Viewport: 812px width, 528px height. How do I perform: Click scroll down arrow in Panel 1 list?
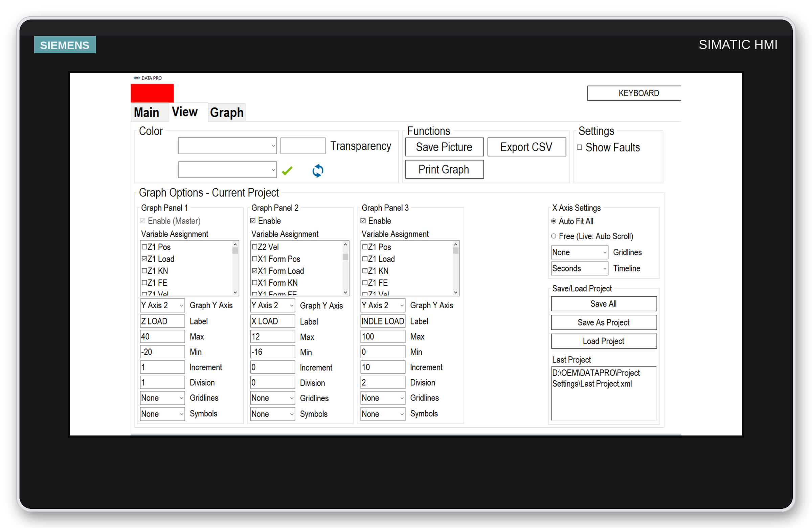click(235, 292)
